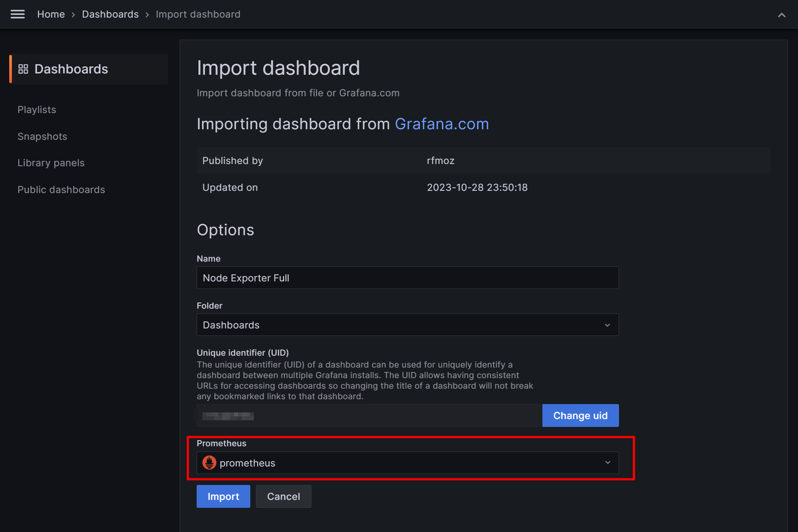Expand the Folder dropdown chevron arrow
The height and width of the screenshot is (532, 798).
coord(608,325)
